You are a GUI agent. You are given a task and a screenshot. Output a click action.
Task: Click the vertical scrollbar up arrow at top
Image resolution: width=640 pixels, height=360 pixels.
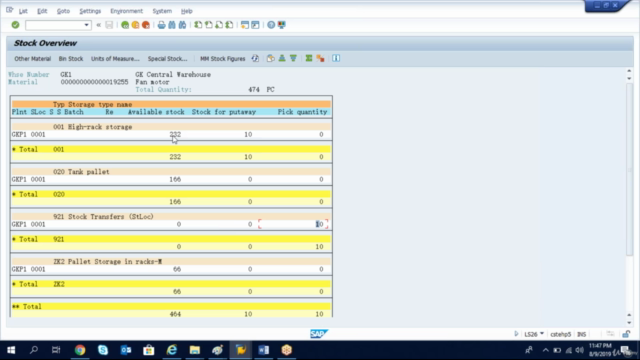click(629, 71)
